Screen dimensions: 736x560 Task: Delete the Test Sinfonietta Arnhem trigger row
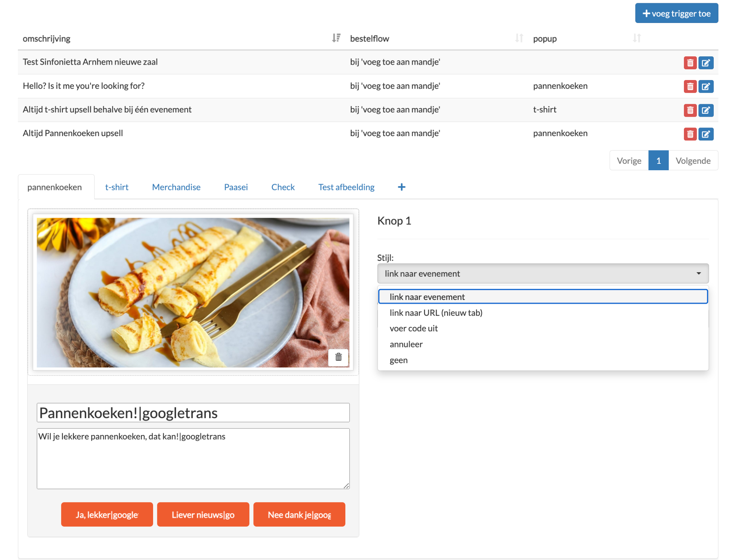[690, 63]
